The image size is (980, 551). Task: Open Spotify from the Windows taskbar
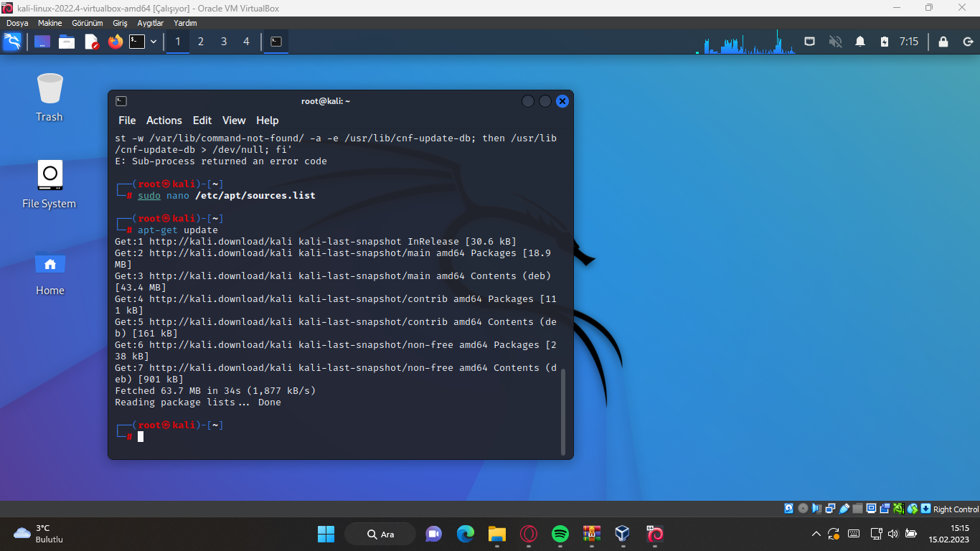(x=560, y=534)
